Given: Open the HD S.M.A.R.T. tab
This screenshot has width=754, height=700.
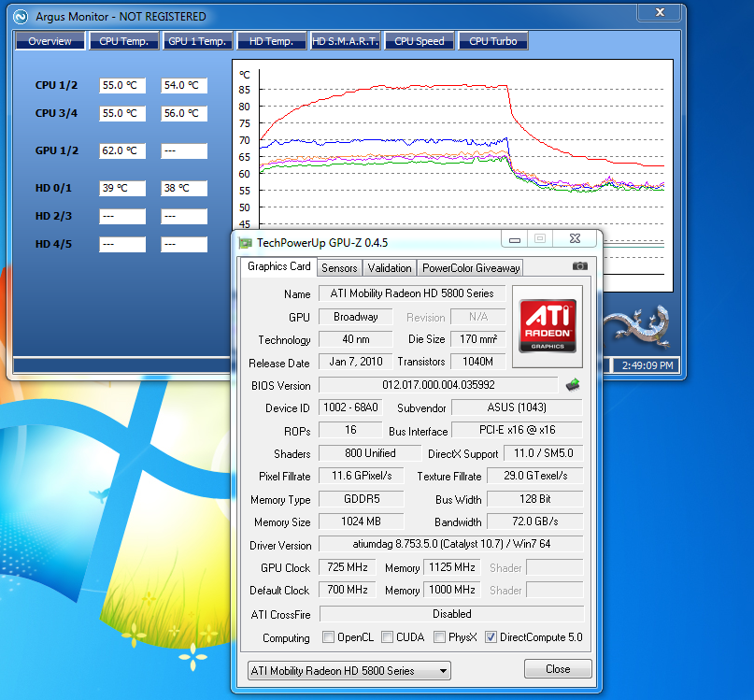Looking at the screenshot, I should (346, 41).
